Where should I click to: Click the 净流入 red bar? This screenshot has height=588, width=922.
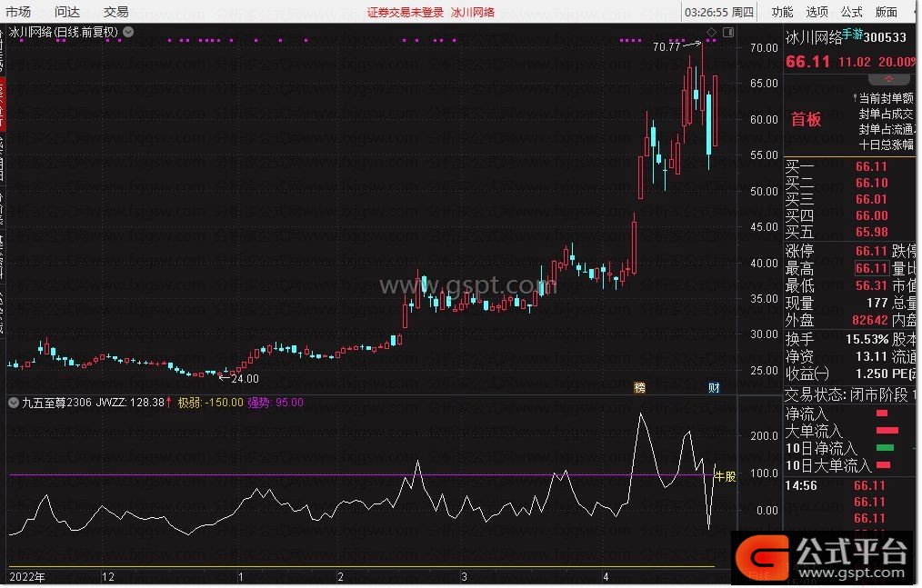pyautogui.click(x=881, y=414)
